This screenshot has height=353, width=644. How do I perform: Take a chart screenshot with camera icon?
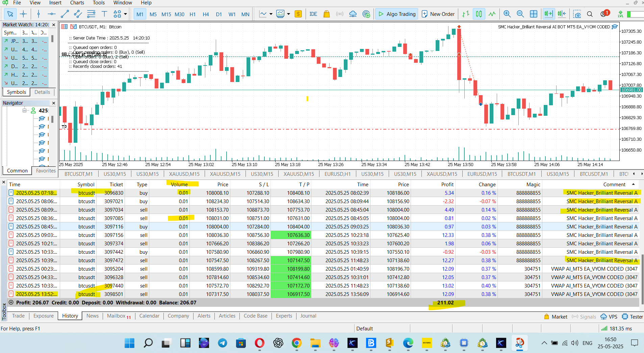coord(577,14)
